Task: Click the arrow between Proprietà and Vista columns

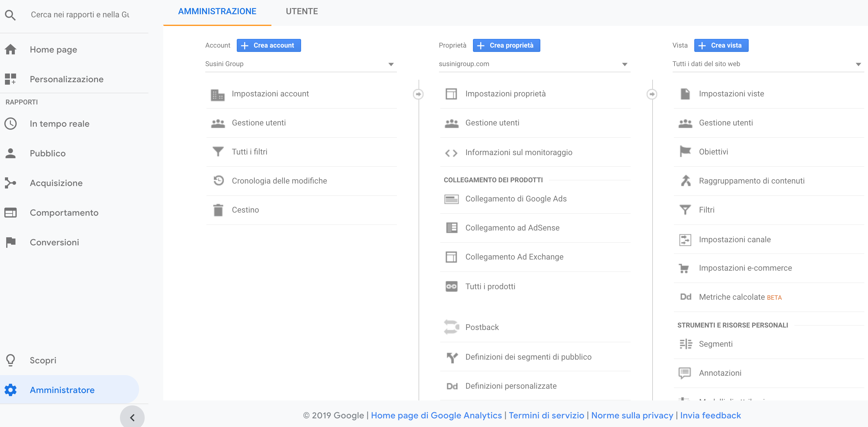Action: tap(652, 94)
